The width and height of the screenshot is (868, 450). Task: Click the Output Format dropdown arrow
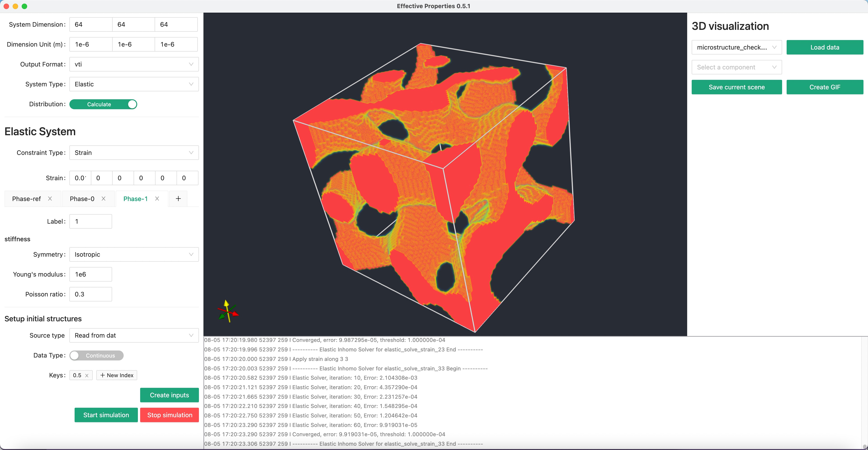[x=191, y=64]
